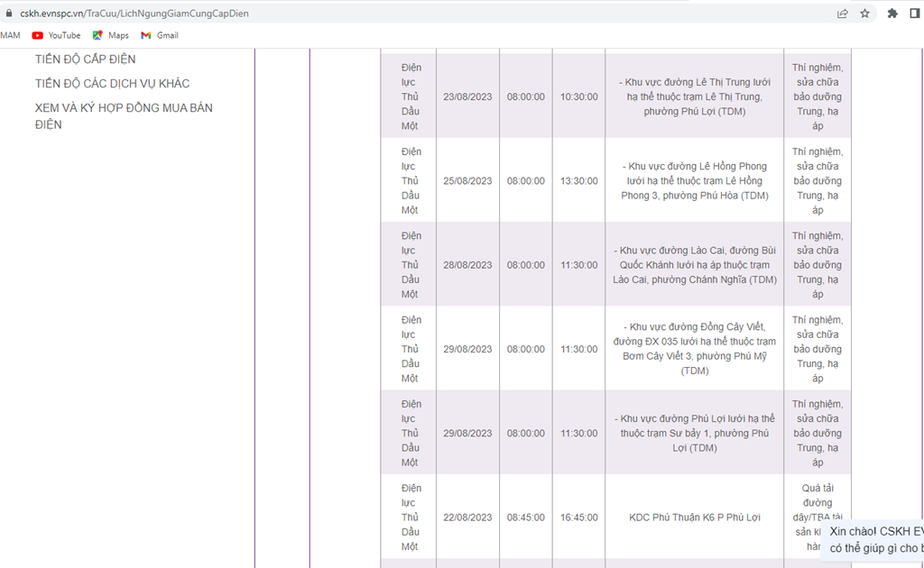Open the Maps bookmark

click(x=111, y=35)
